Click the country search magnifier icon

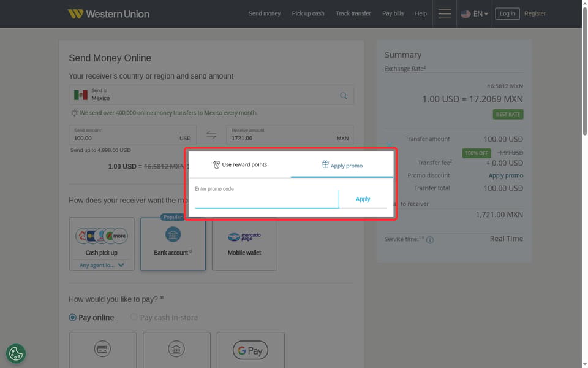pyautogui.click(x=343, y=96)
